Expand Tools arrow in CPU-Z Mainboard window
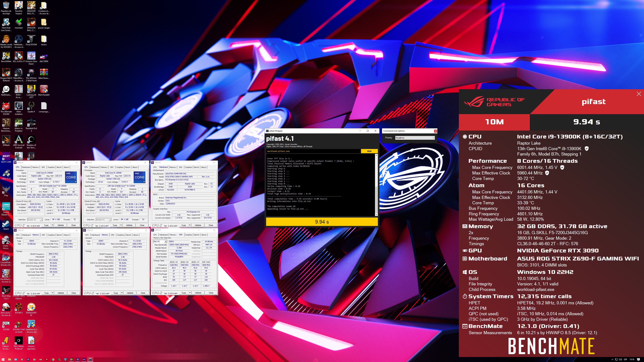Screen dimensions: 644x362 [190, 225]
